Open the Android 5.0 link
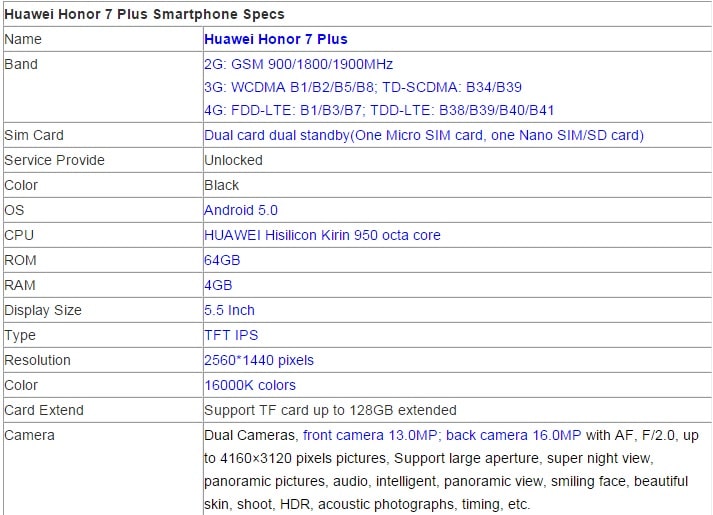Viewport: 713px width, 515px height. 240,210
